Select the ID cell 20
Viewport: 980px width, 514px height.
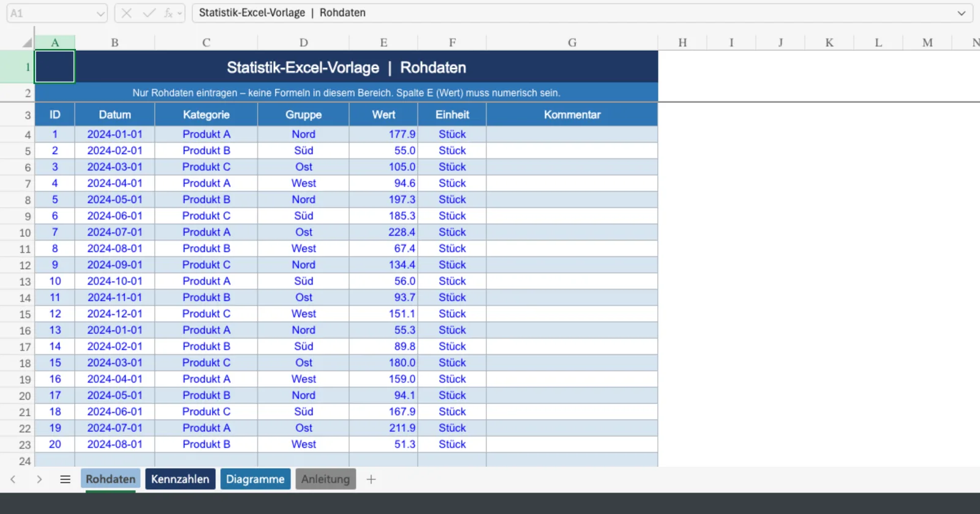tap(55, 444)
